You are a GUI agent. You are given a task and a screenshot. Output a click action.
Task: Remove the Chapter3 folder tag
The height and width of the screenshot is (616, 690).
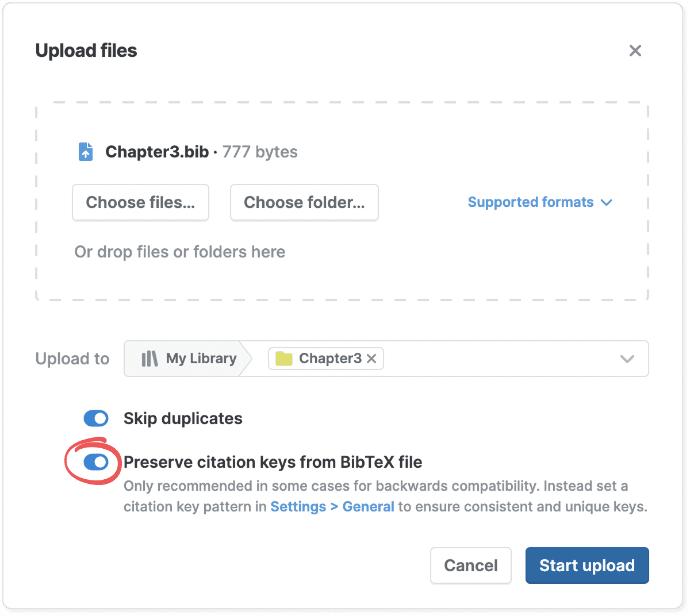[x=371, y=359]
